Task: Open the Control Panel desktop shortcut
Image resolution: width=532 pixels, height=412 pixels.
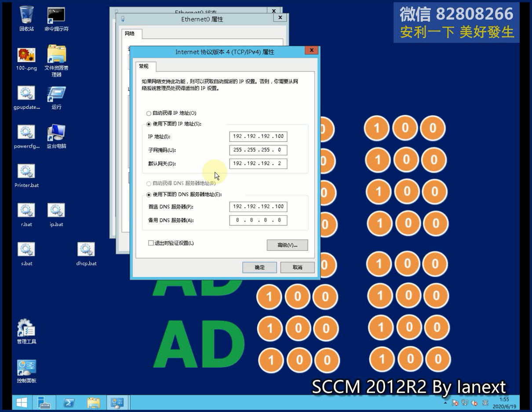Action: (x=26, y=371)
